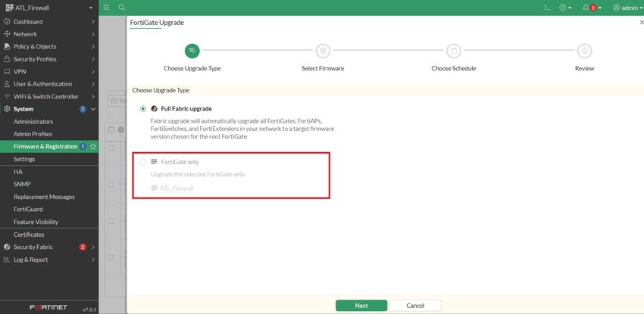Click the Choose Upgrade Type step icon
This screenshot has height=314, width=644.
192,51
